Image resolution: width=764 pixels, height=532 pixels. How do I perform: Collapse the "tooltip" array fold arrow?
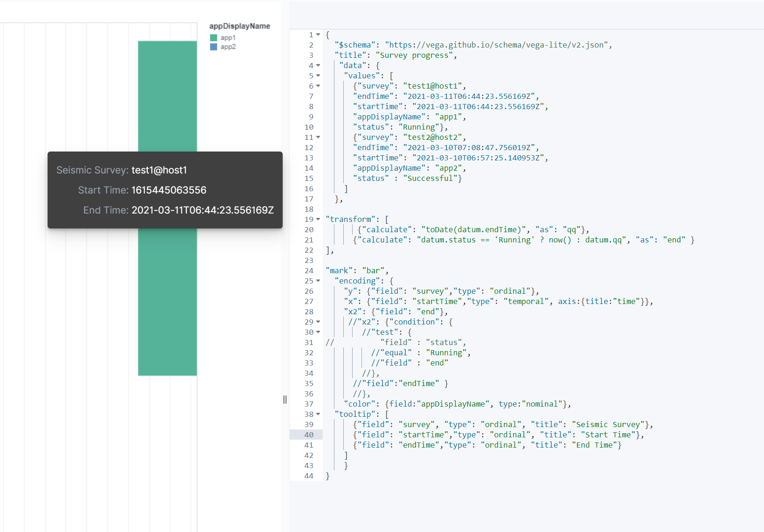318,414
